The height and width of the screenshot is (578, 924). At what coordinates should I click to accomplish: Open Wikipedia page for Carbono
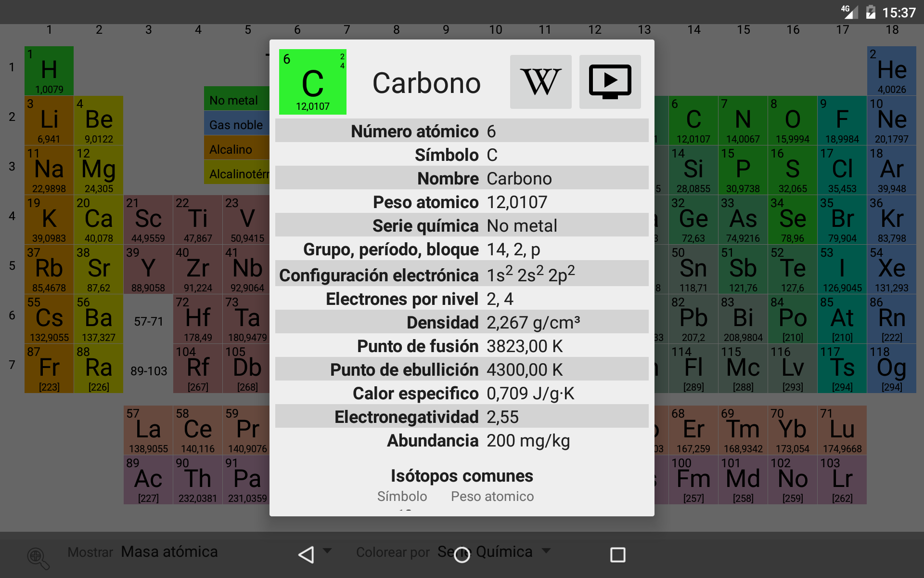pos(540,82)
